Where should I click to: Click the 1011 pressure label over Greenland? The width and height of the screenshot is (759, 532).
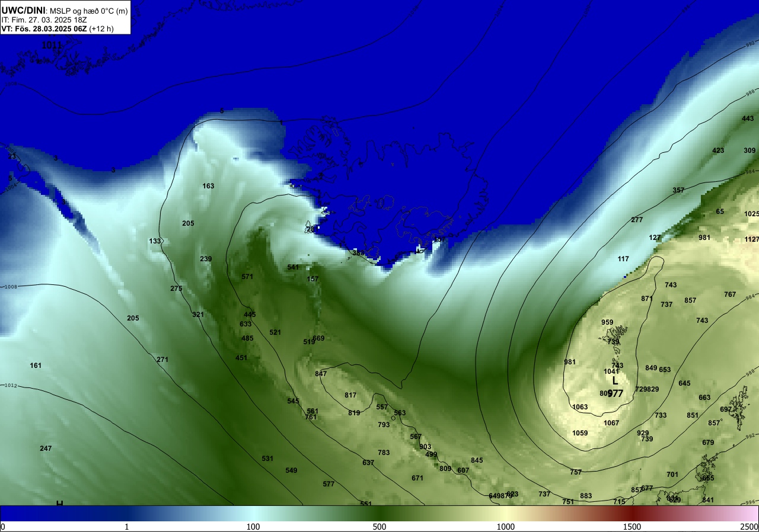point(52,45)
